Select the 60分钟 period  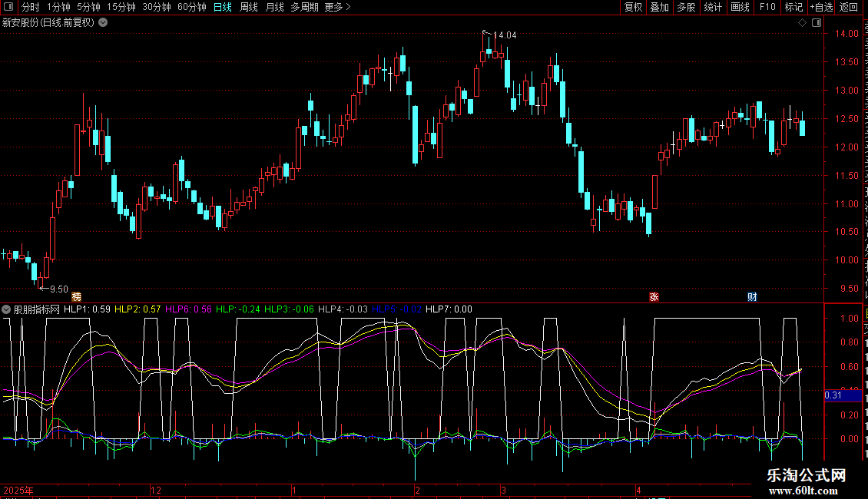(x=192, y=7)
